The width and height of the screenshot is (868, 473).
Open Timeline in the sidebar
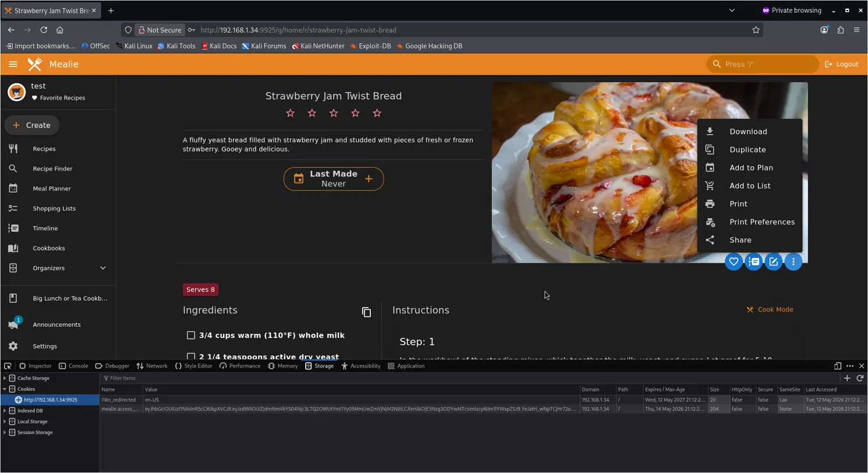pos(58,228)
